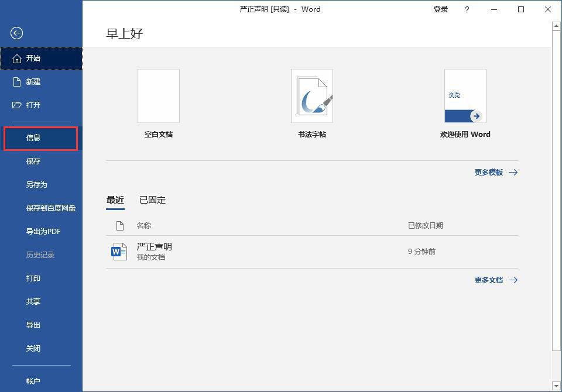The image size is (562, 392).
Task: Open the 书法字帖 template
Action: coord(312,95)
